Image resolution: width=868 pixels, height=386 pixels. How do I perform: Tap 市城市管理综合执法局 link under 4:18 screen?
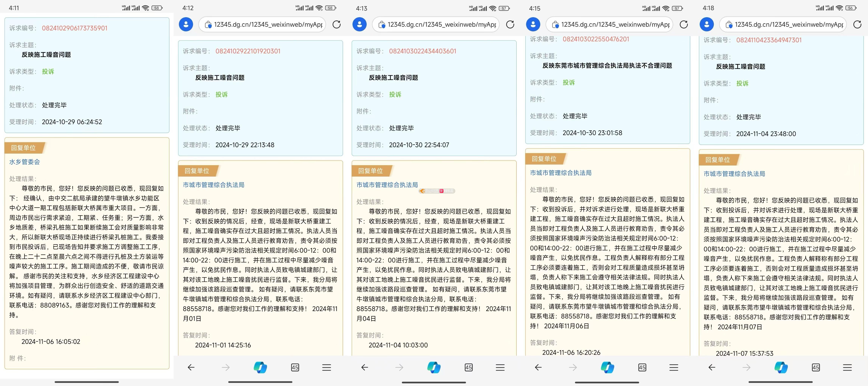pyautogui.click(x=734, y=174)
